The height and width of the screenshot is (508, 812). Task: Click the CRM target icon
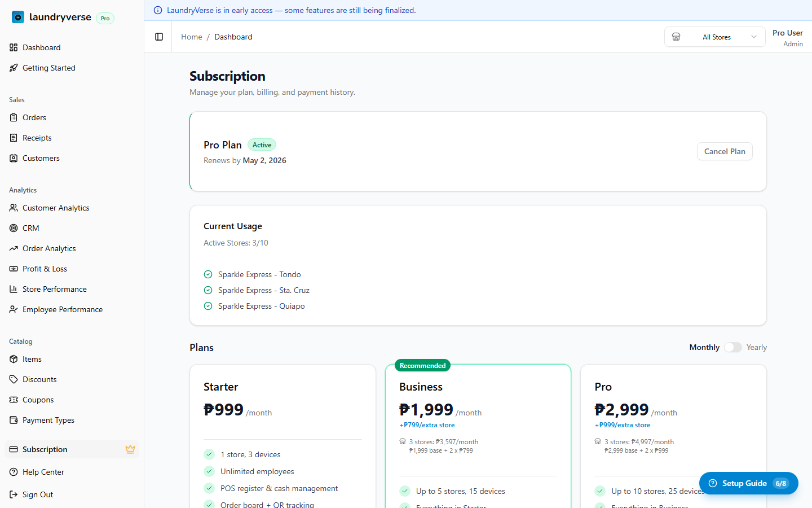[14, 228]
